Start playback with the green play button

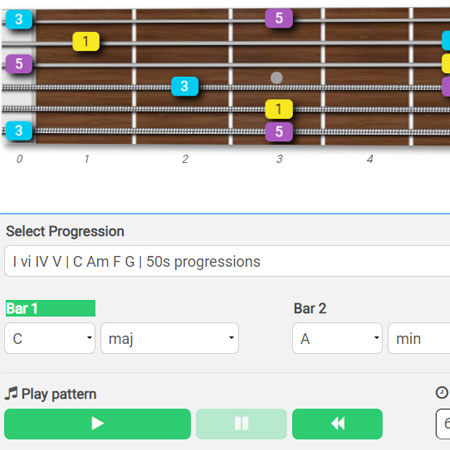[x=97, y=424]
